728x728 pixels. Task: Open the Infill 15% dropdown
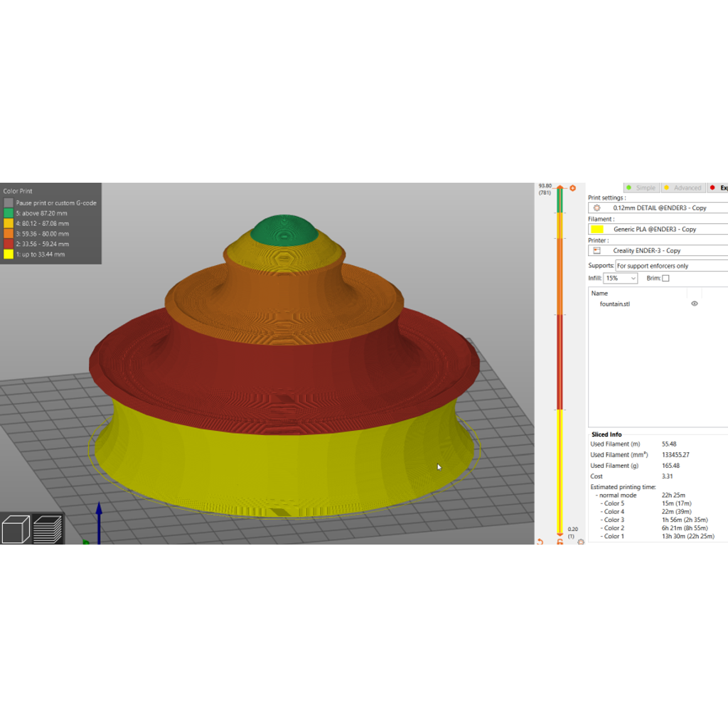click(620, 278)
